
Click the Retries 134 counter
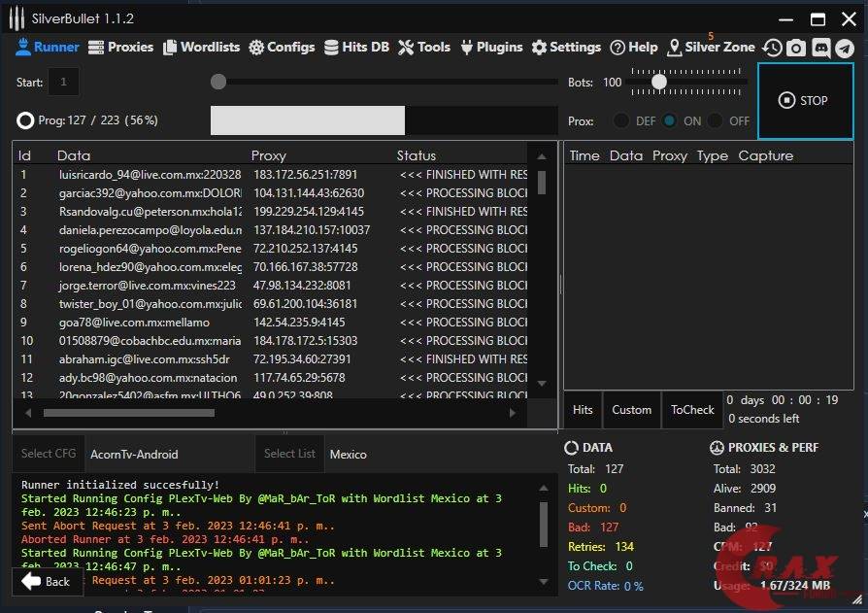[x=601, y=547]
